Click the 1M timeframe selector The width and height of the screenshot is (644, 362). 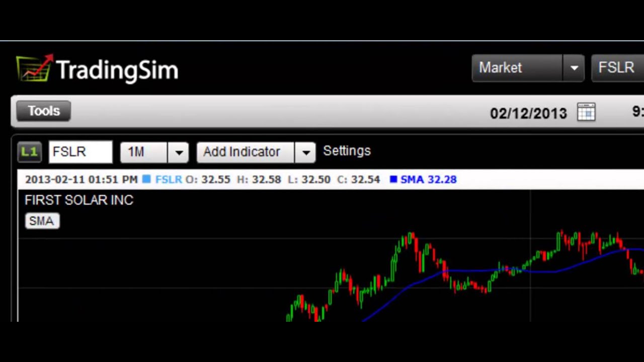click(x=144, y=152)
